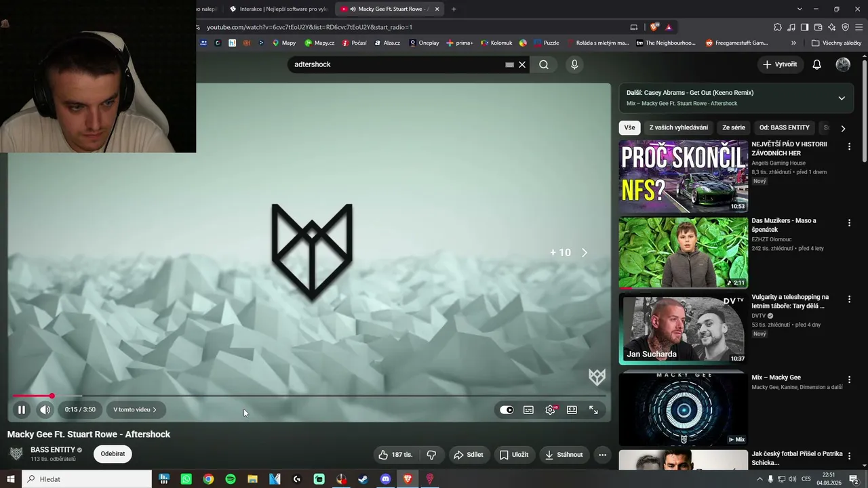This screenshot has height=488, width=868.
Task: Subscribe with the Odebírat button
Action: pos(113,454)
